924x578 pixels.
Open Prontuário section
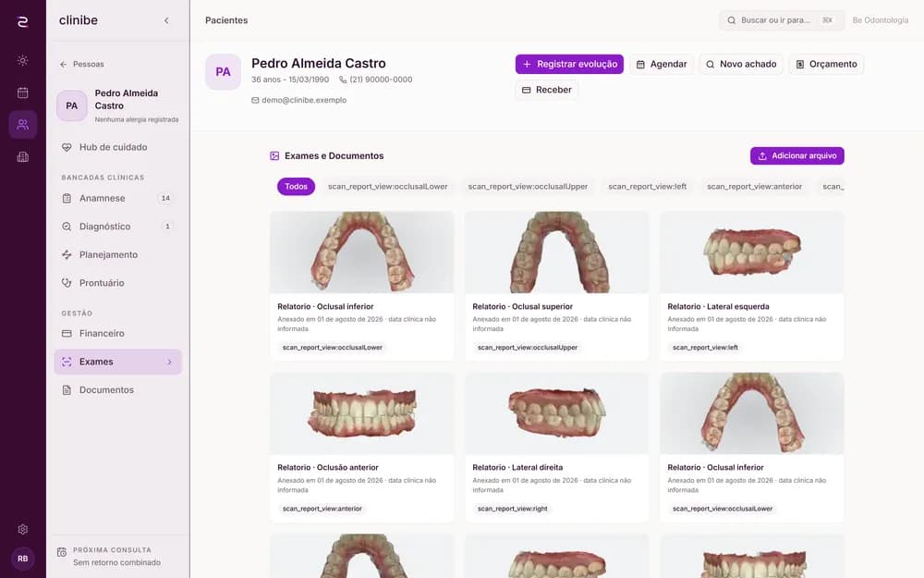(x=117, y=283)
